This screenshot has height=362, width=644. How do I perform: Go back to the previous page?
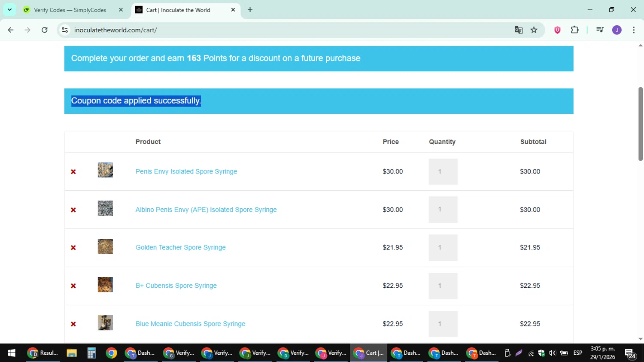11,30
